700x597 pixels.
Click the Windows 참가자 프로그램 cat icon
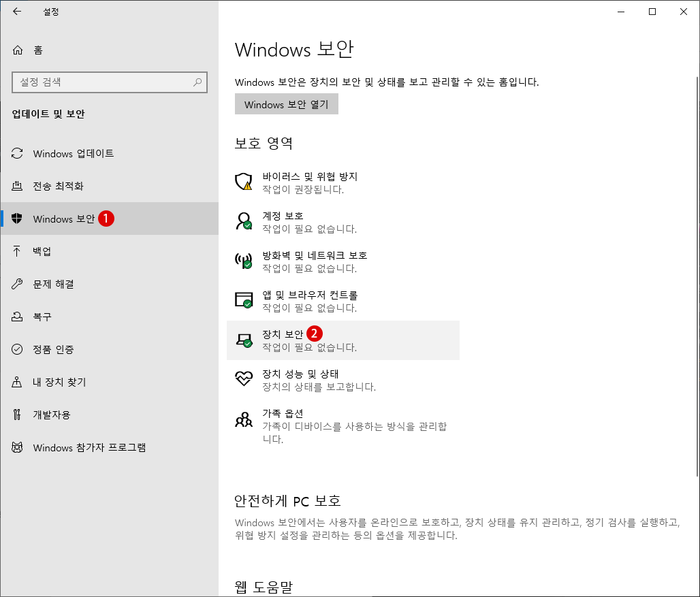pyautogui.click(x=17, y=447)
